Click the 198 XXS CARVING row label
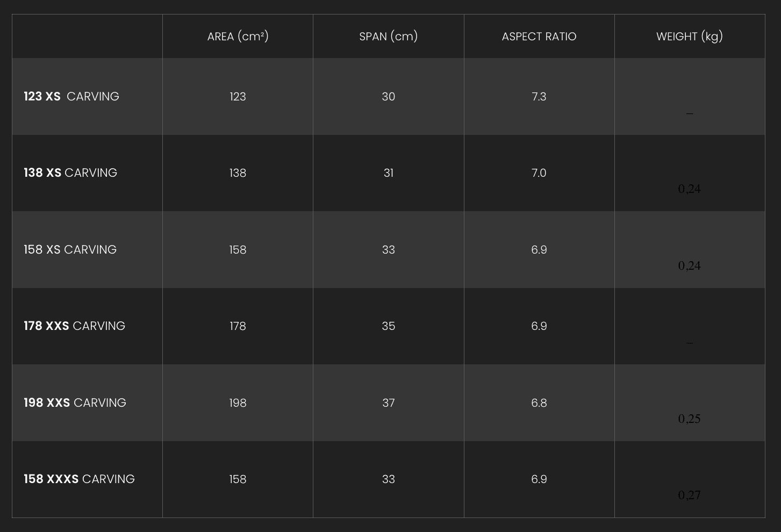The image size is (781, 532). click(x=75, y=403)
